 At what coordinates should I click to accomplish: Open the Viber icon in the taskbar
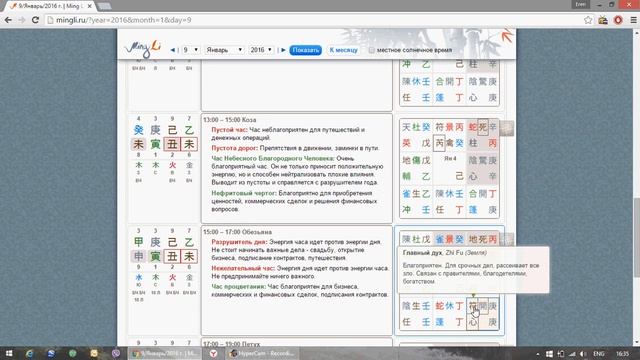coord(116,353)
